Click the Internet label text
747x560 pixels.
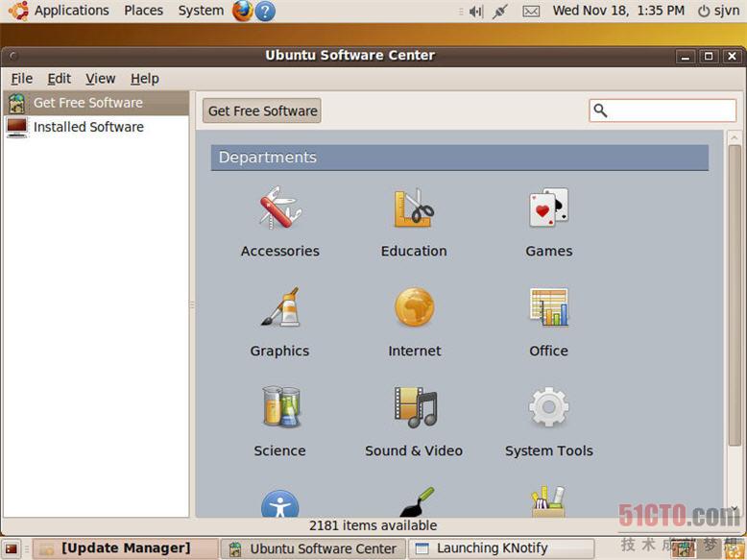click(x=415, y=352)
